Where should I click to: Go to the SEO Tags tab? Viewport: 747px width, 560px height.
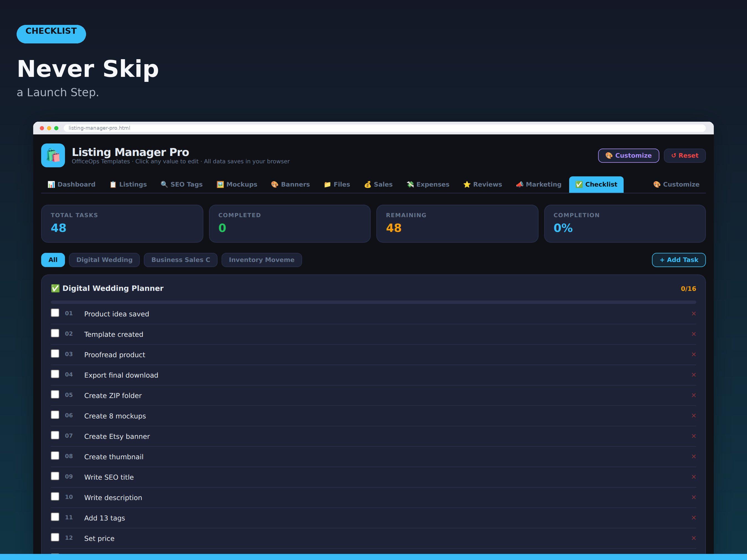pos(182,184)
